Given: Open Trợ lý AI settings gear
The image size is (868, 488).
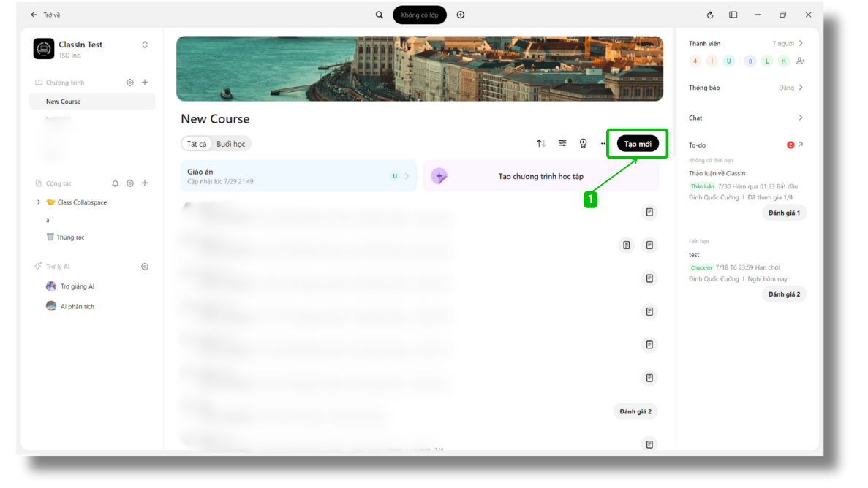Looking at the screenshot, I should (145, 267).
